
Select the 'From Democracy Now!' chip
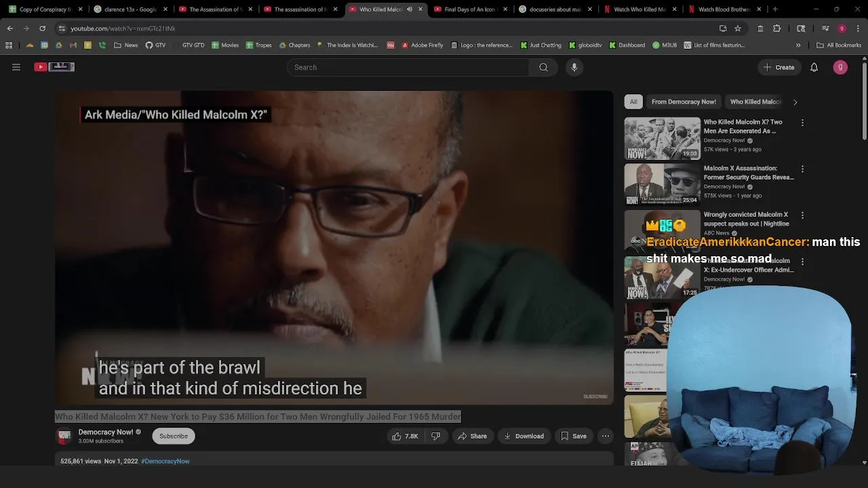coord(684,102)
